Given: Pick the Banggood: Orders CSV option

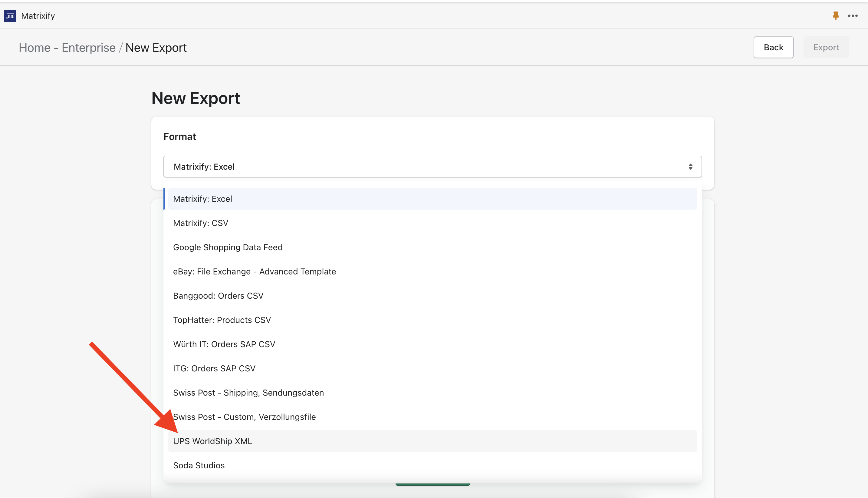Looking at the screenshot, I should click(219, 296).
